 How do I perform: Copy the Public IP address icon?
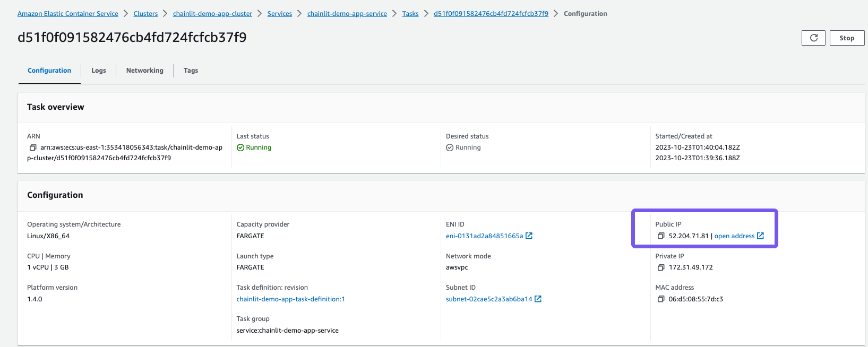pyautogui.click(x=661, y=236)
